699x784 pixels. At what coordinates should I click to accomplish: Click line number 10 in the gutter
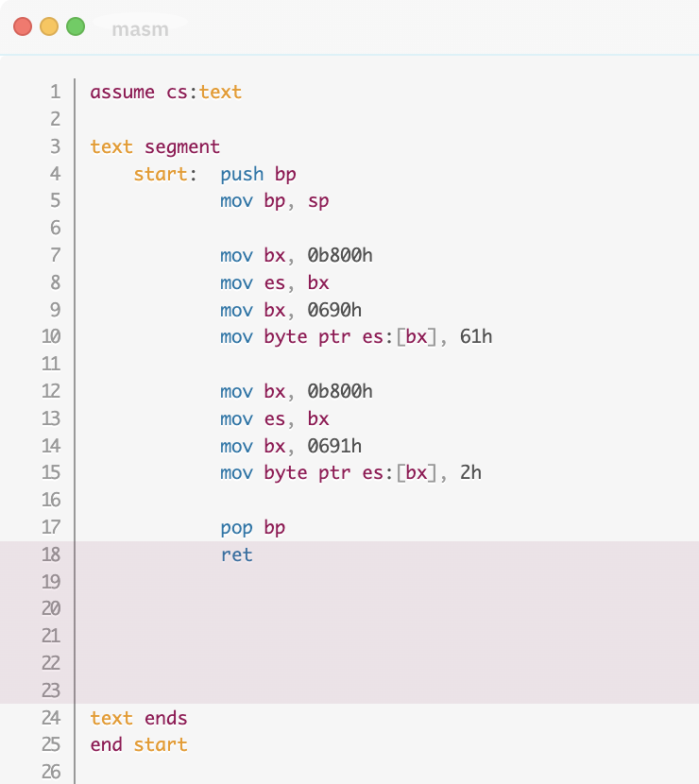click(x=51, y=336)
